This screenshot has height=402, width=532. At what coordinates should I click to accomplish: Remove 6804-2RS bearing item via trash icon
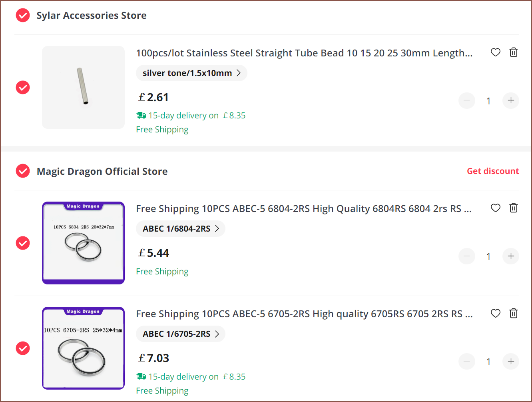[x=514, y=208]
